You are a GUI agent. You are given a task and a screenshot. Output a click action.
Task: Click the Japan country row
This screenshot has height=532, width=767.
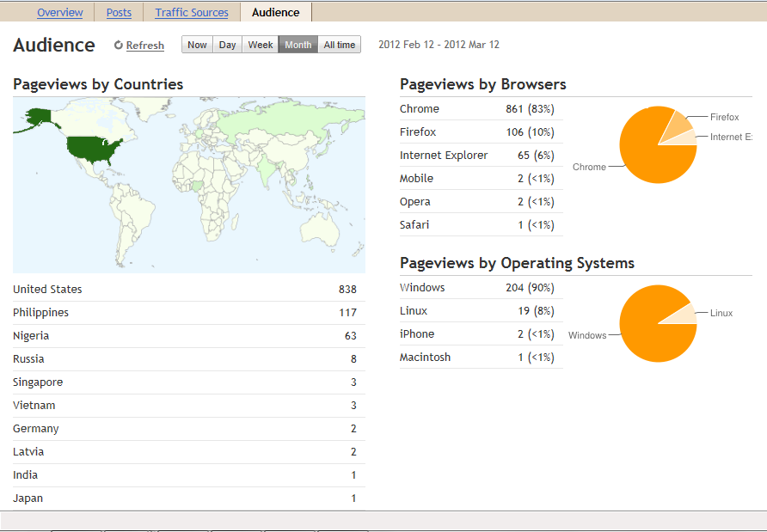[x=189, y=498]
